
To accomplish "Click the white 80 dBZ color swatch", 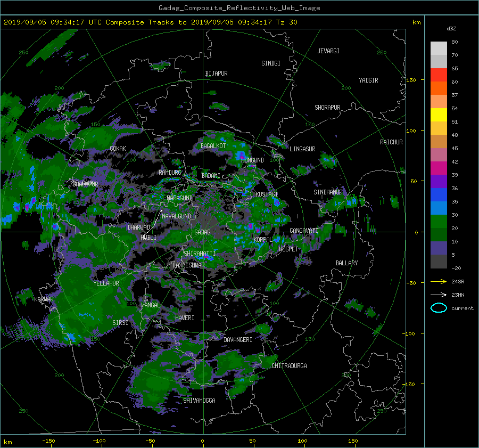I will point(439,48).
